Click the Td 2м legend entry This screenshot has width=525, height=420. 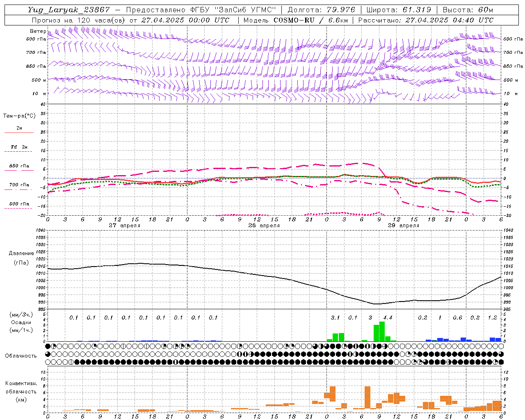[19, 147]
